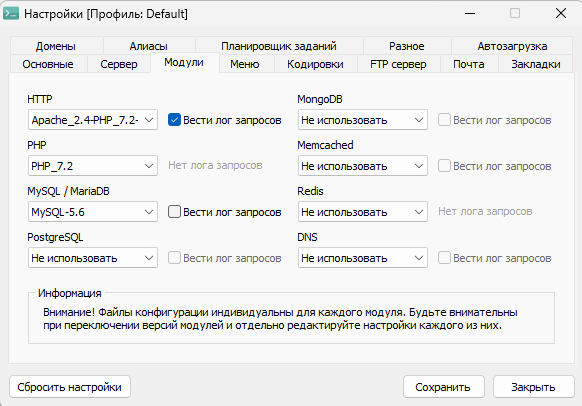Expand the PHP version dropdown
Viewport: 582px width, 406px height.
[93, 166]
